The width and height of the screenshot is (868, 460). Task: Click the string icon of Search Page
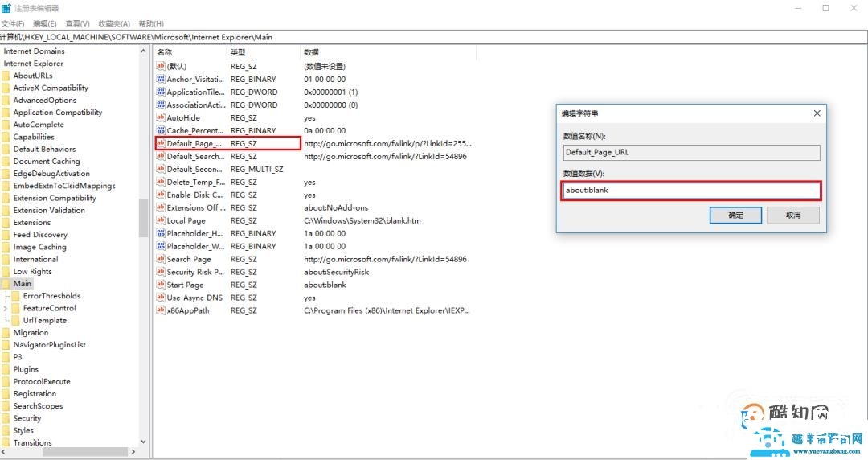tap(161, 259)
